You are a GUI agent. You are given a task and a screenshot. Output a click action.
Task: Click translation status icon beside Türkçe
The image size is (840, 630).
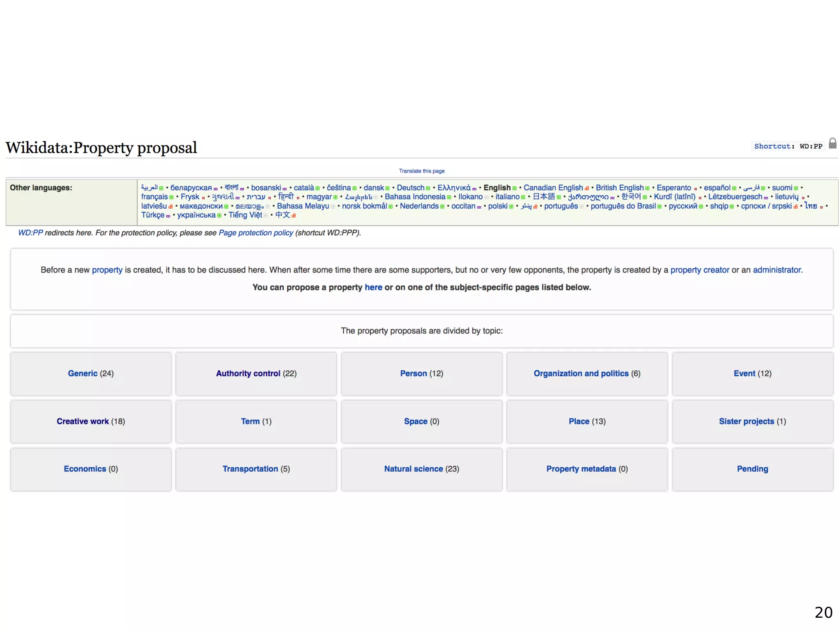pyautogui.click(x=168, y=216)
